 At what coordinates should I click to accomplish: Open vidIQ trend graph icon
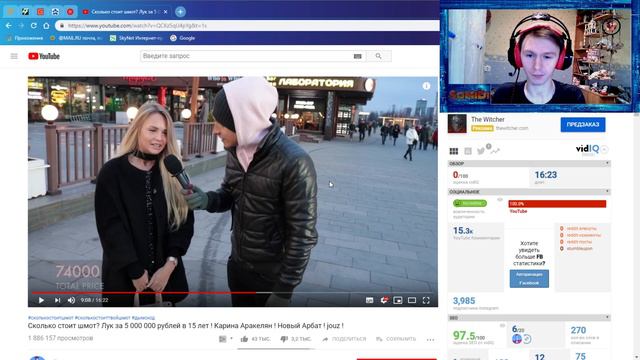495,151
